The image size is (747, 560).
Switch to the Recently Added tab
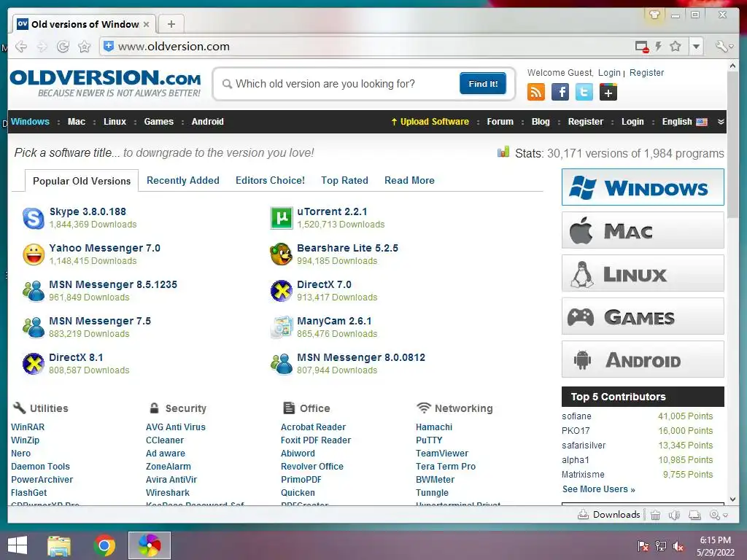click(183, 181)
